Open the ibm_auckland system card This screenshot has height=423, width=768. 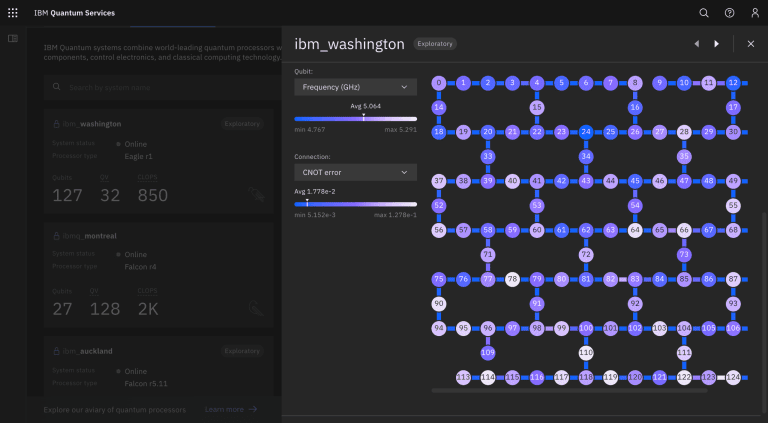158,370
